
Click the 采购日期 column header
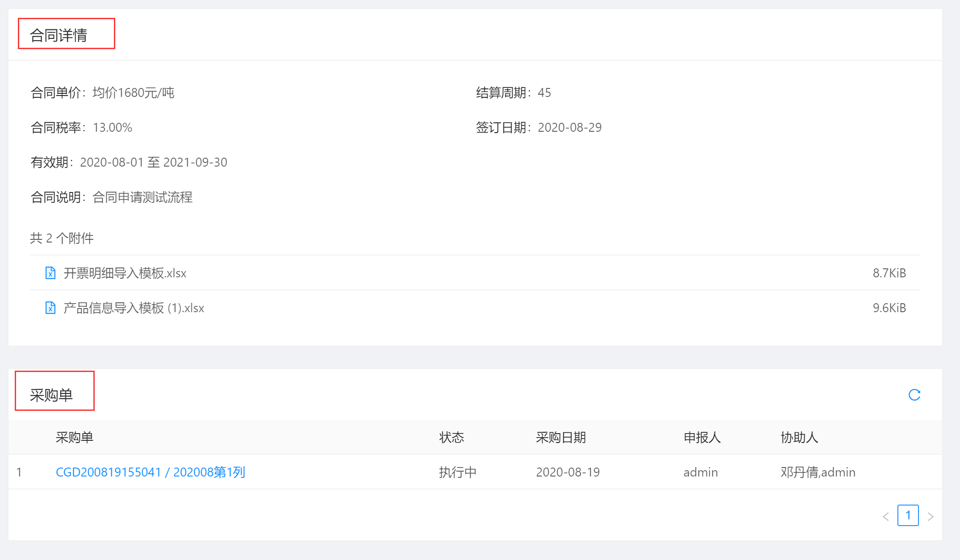point(561,437)
